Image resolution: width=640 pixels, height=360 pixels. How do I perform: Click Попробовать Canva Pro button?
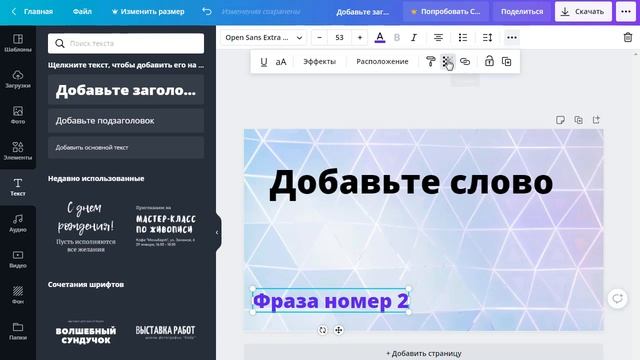point(446,11)
